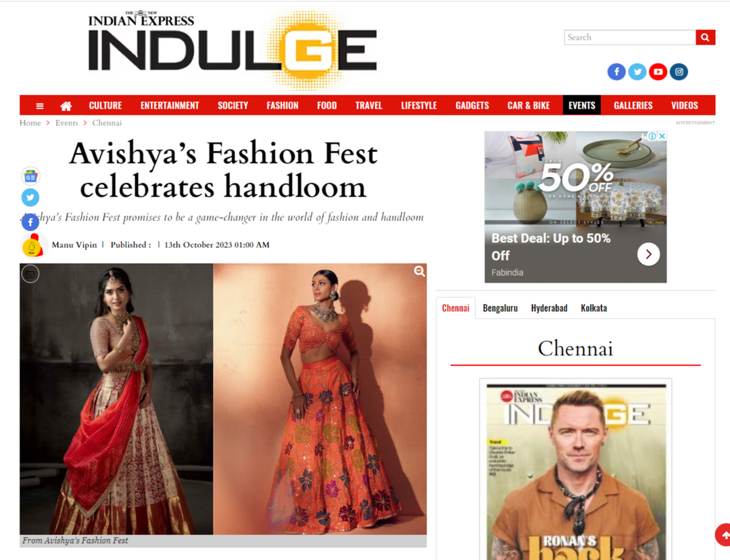The width and height of the screenshot is (730, 560).
Task: Click the Fabindia ad arrow button
Action: (648, 255)
